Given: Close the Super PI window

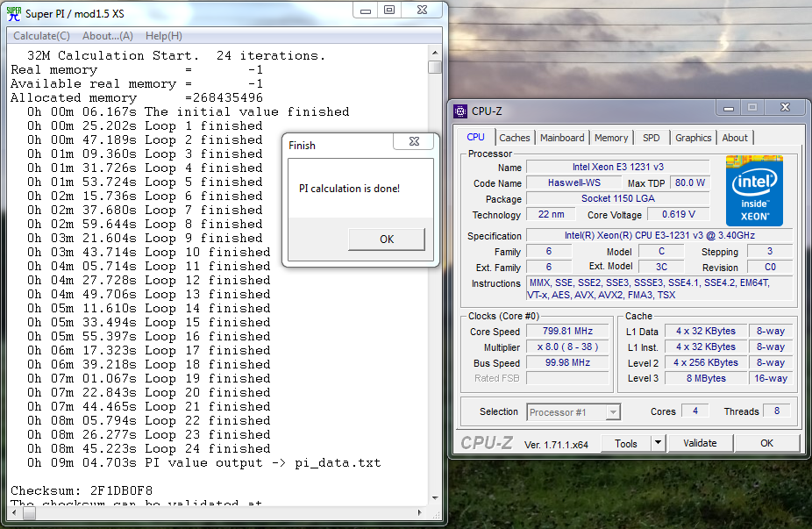Looking at the screenshot, I should (422, 11).
